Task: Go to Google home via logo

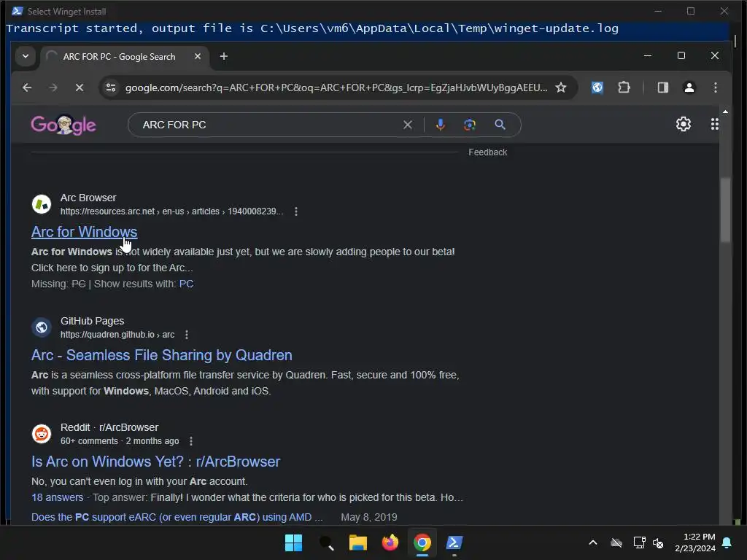Action: pyautogui.click(x=63, y=125)
